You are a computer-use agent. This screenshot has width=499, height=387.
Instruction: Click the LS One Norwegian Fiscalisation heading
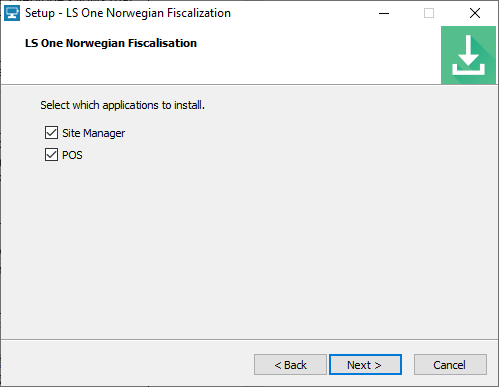click(x=111, y=43)
